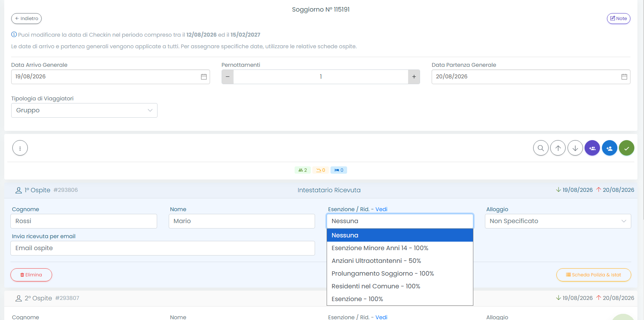Image resolution: width=644 pixels, height=320 pixels.
Task: Click the circular down arrow button
Action: click(575, 148)
